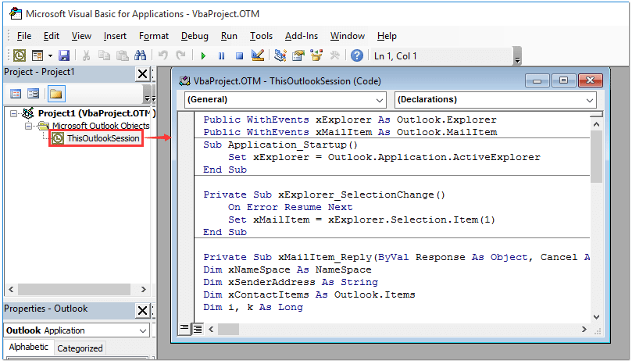Select Microsoft Outlook Objects folder item
Screen dimensions: 632x364
[101, 126]
